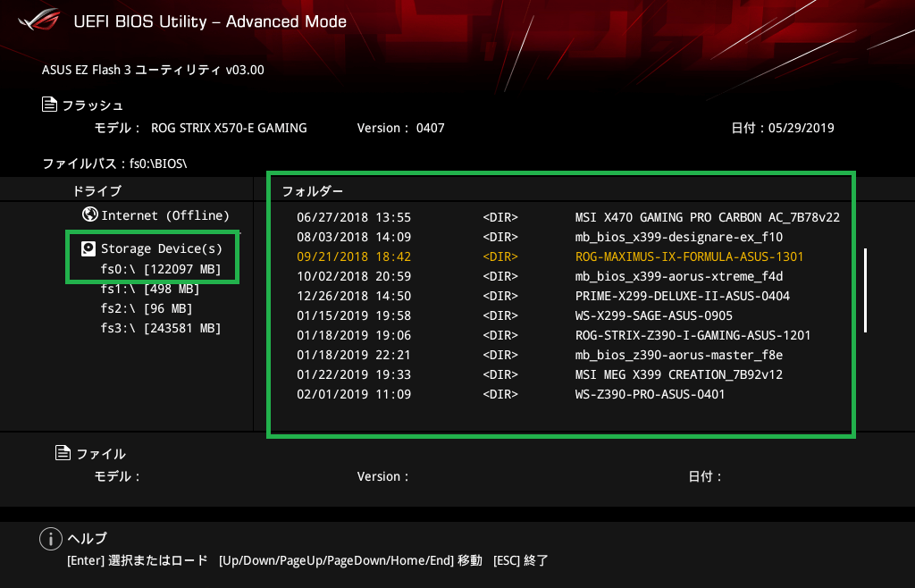
Task: Open the PRIME-X299-DELUXE-II-ASUS-0404 folder
Action: (x=682, y=296)
